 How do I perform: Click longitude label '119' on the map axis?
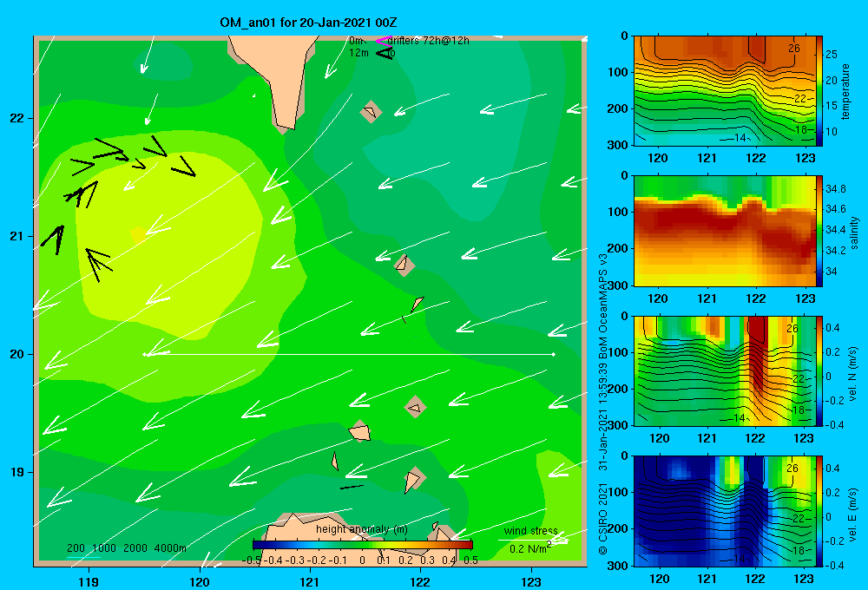(x=89, y=581)
